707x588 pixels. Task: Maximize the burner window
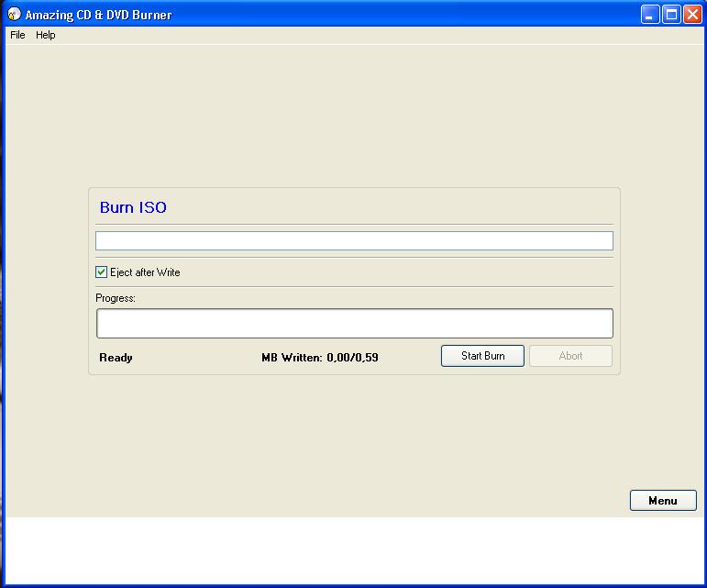coord(671,15)
